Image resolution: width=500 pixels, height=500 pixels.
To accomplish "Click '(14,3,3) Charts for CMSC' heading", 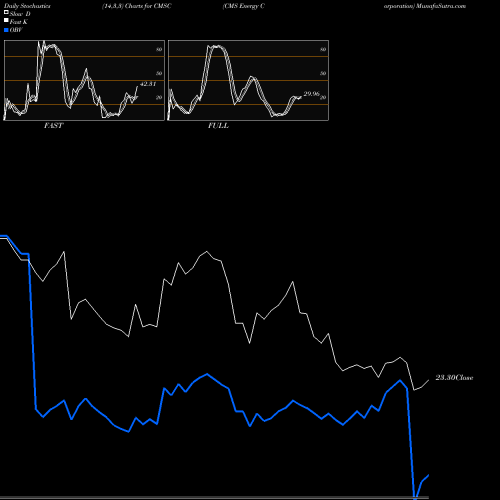I will click(137, 6).
